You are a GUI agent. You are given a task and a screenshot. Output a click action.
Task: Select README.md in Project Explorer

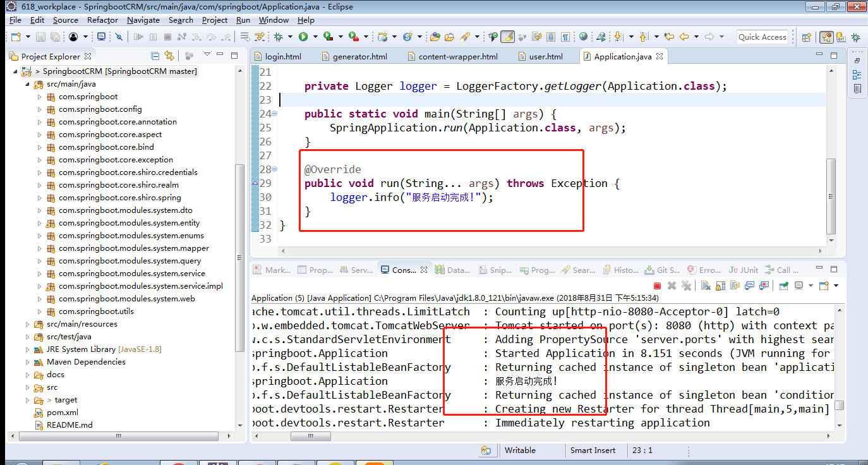point(69,425)
